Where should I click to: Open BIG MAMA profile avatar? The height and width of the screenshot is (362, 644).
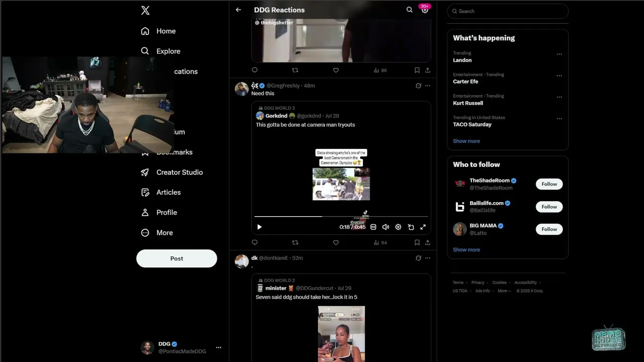click(x=460, y=229)
